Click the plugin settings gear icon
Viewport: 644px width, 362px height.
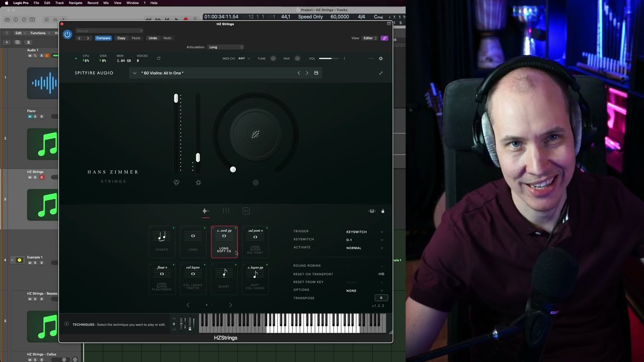coord(381,58)
